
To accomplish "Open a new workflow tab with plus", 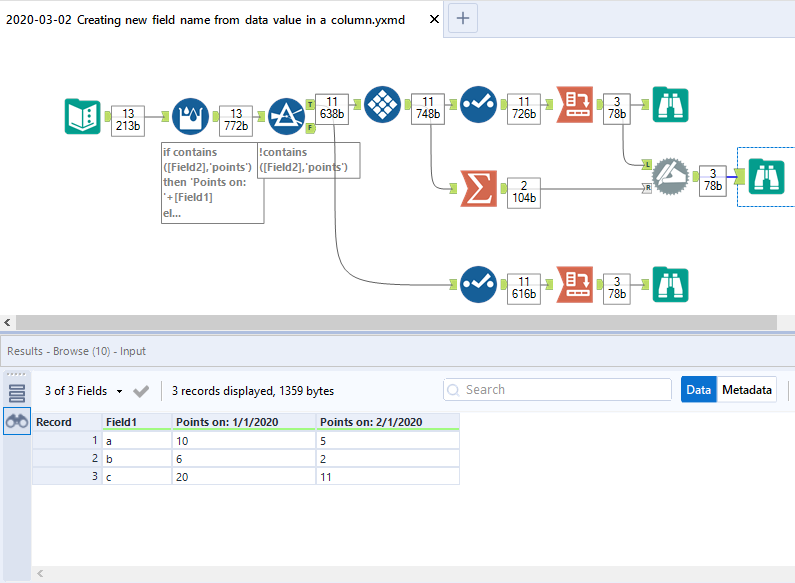I will tap(463, 17).
